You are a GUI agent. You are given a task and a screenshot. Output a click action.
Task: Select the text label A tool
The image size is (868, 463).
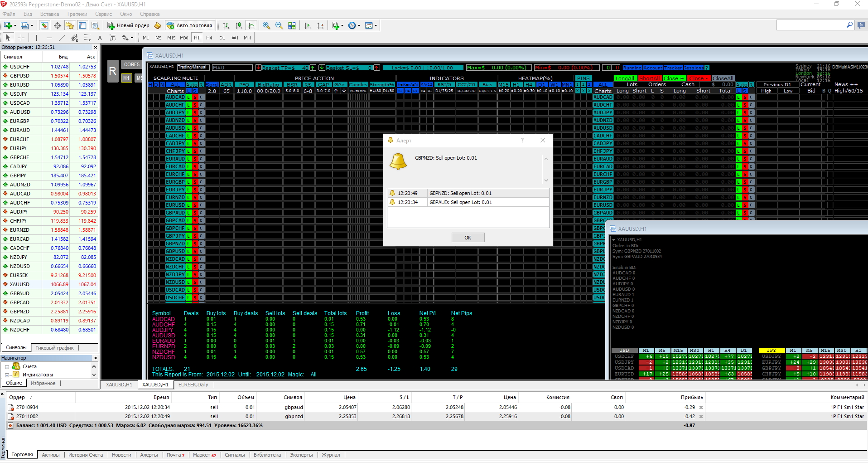(100, 38)
